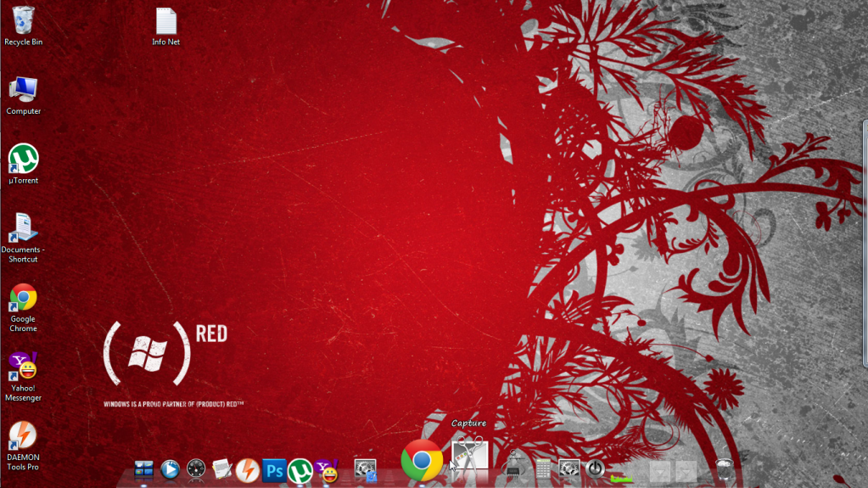Launch DAEMON Tools from the dock
This screenshot has width=868, height=488.
coord(248,470)
